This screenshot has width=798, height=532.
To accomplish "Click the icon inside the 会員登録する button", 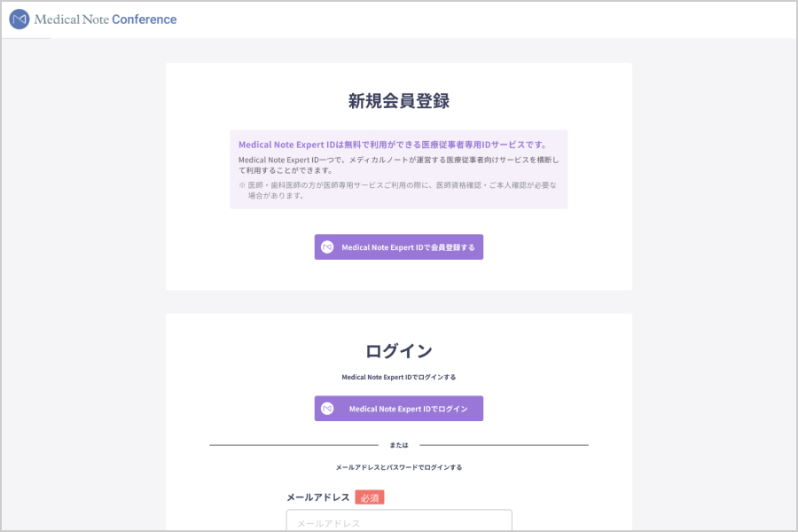I will (x=327, y=246).
